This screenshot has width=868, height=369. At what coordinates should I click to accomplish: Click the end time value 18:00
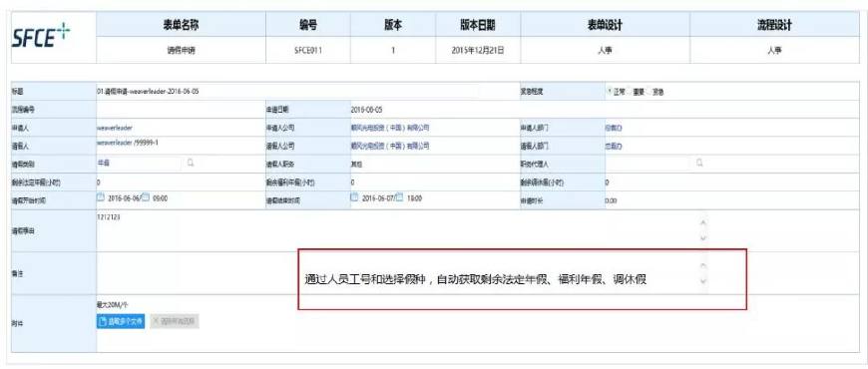click(414, 197)
